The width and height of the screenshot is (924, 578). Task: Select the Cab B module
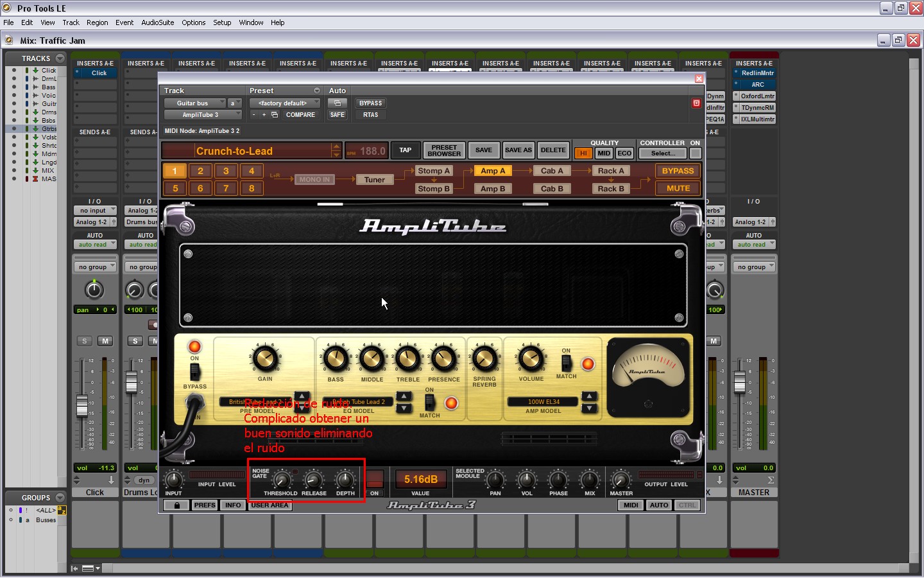point(552,189)
